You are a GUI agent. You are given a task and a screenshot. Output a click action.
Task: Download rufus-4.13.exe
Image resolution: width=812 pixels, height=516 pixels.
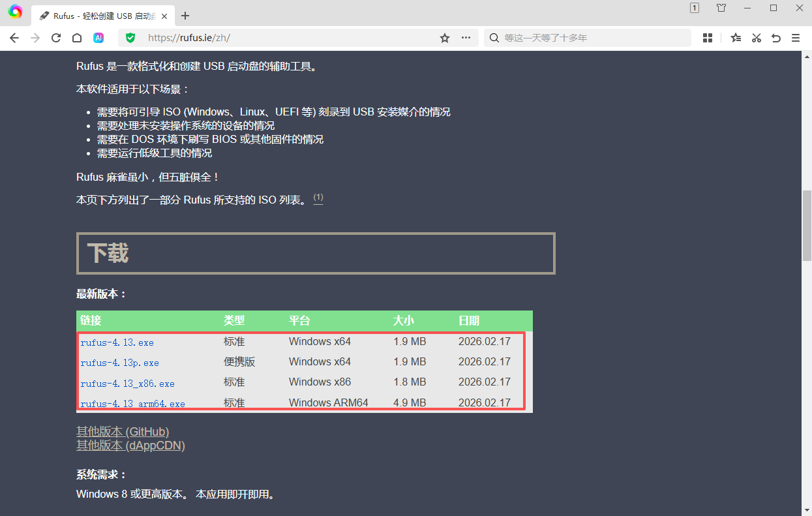(x=117, y=342)
